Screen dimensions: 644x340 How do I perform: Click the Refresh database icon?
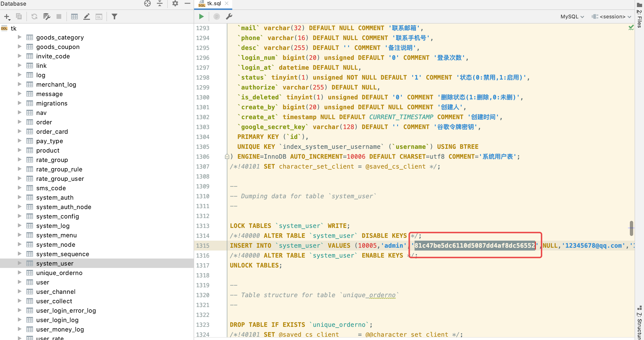[x=34, y=16]
